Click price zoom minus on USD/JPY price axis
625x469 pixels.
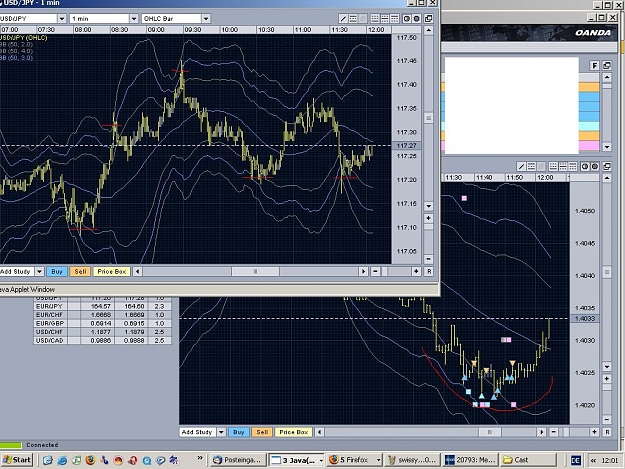[x=428, y=259]
